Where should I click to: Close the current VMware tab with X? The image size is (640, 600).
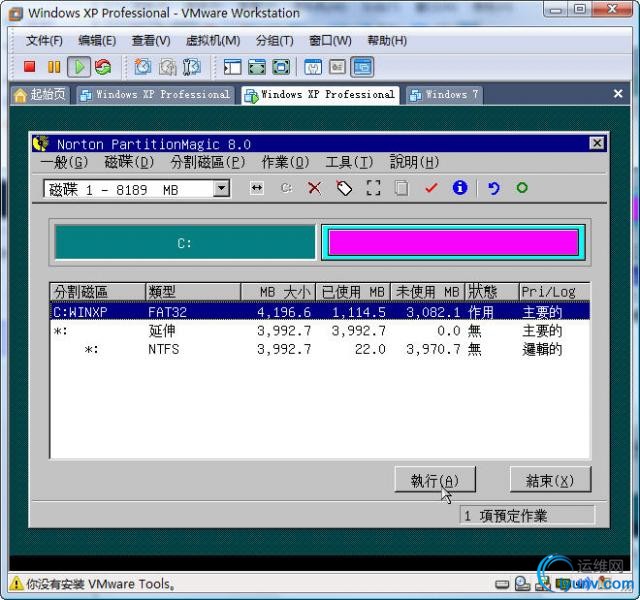click(x=618, y=94)
